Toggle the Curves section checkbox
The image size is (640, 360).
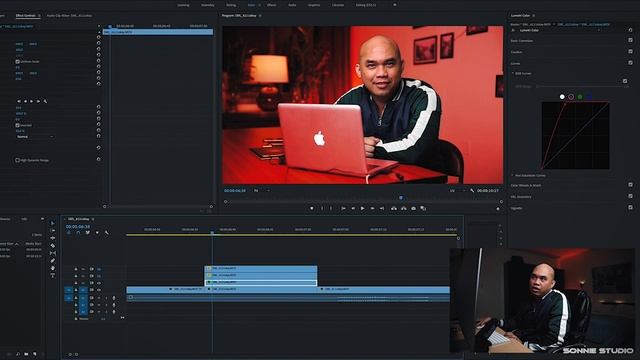(x=630, y=63)
